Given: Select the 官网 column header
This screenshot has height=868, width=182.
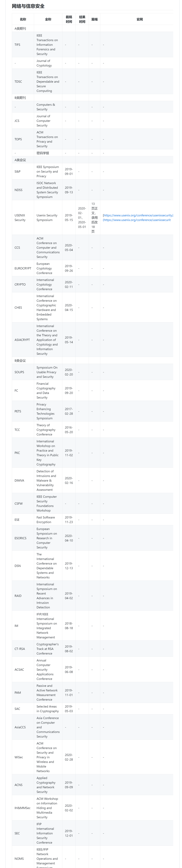Looking at the screenshot, I should click(x=140, y=20).
